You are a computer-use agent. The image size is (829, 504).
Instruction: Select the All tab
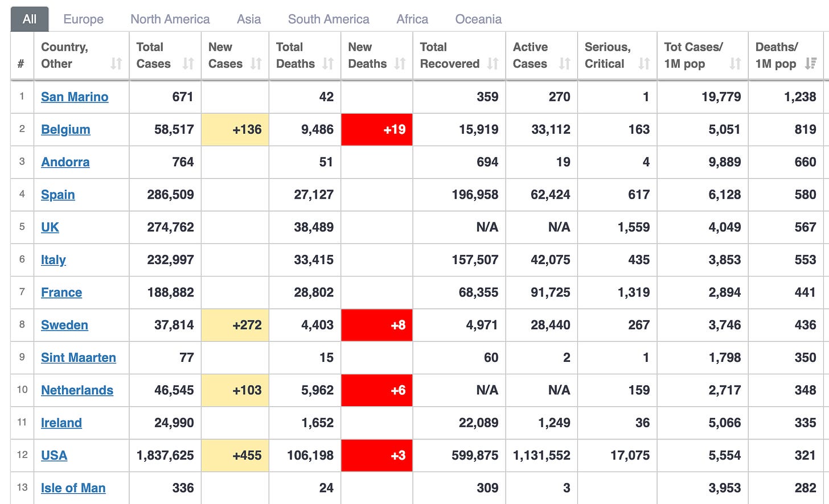pos(30,19)
